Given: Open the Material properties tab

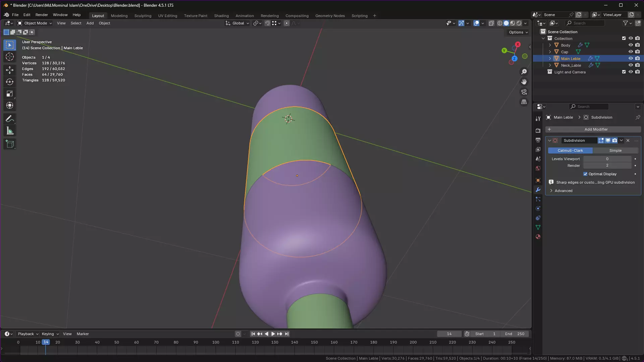Looking at the screenshot, I should (538, 237).
